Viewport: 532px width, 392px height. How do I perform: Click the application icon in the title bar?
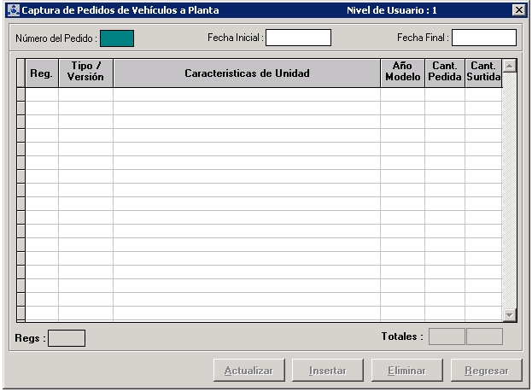pos(13,10)
